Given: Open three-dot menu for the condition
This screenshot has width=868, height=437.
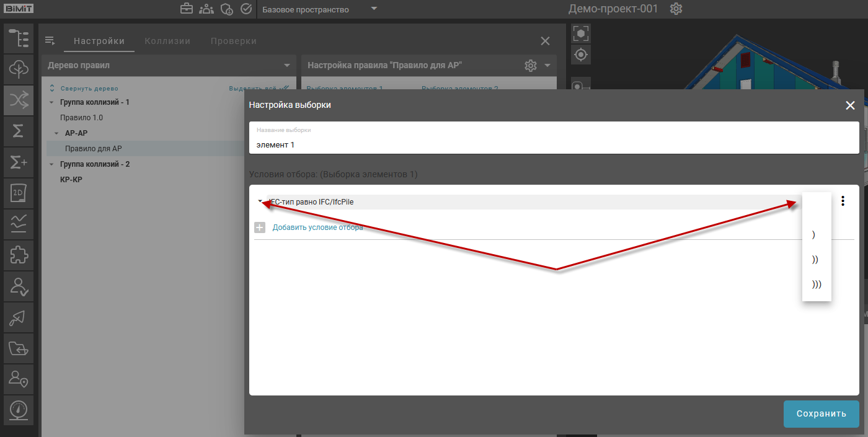Looking at the screenshot, I should point(843,201).
